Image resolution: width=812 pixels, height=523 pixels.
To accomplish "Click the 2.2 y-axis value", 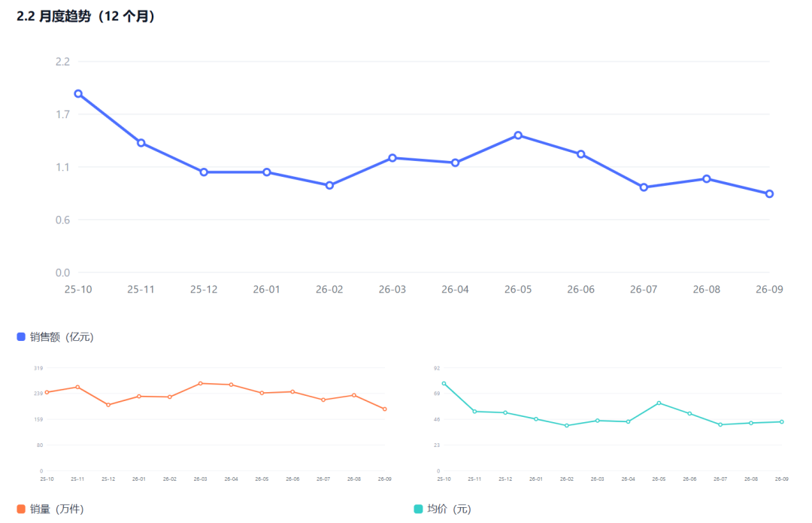I will coord(62,62).
